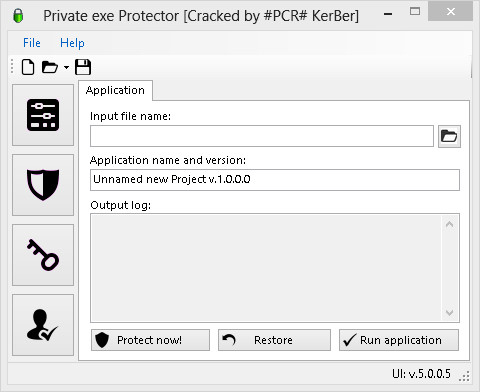Open the key licensing sidebar panel

[43, 255]
